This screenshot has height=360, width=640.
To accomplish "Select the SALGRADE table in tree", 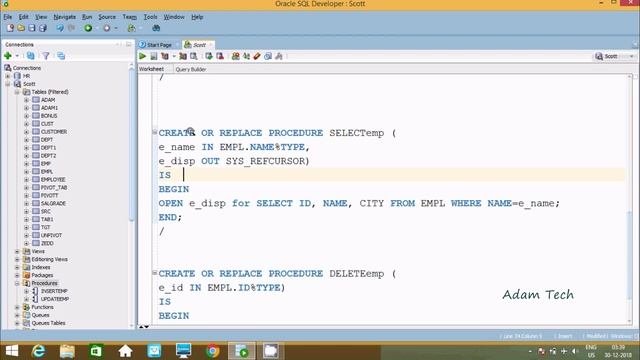I will tap(53, 203).
